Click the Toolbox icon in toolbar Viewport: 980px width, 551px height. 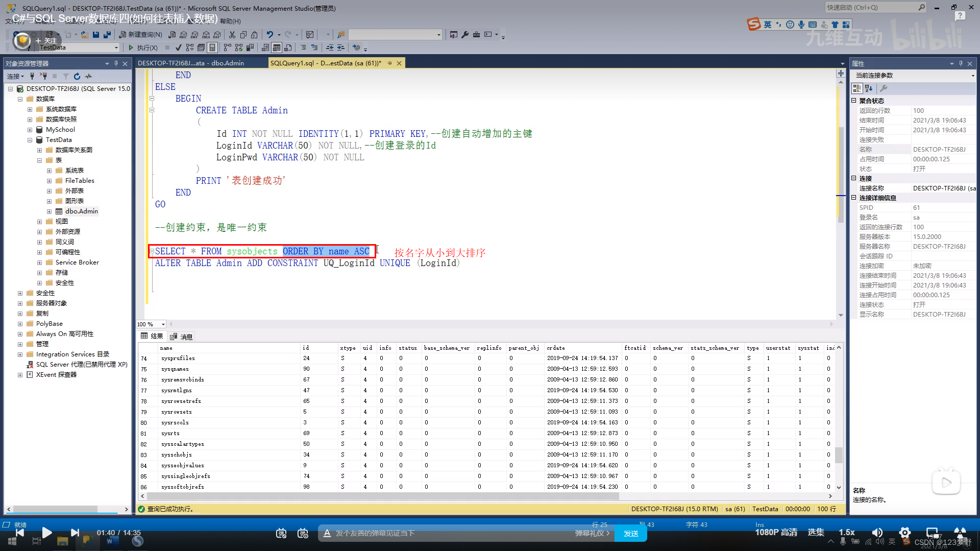[x=476, y=35]
